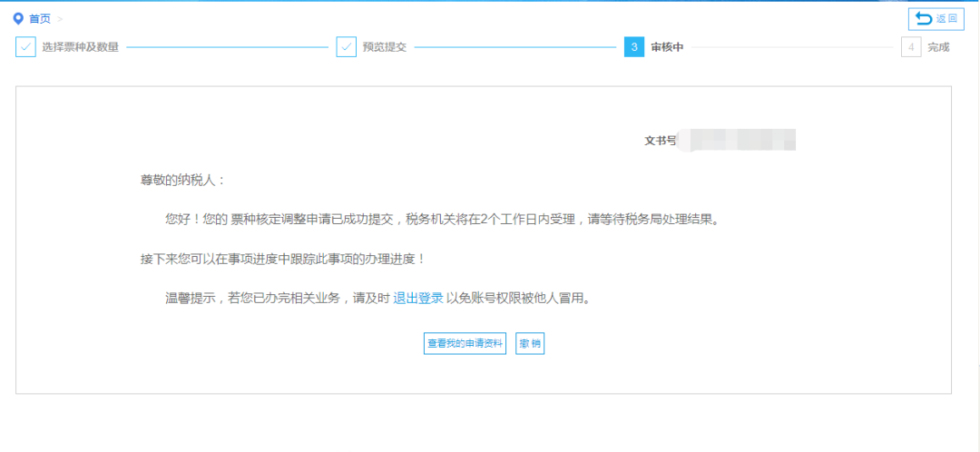Click the breadcrumb arrow after 首页

(x=60, y=19)
